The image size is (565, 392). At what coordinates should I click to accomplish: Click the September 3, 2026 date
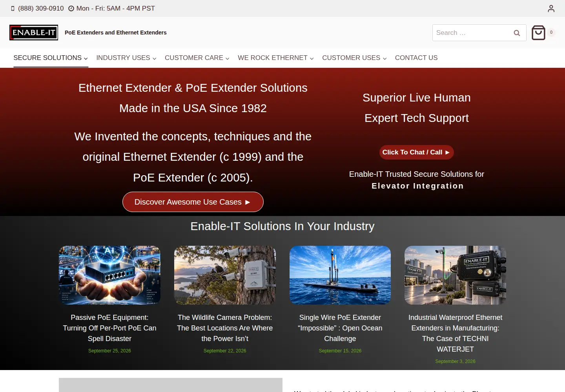[x=455, y=361]
